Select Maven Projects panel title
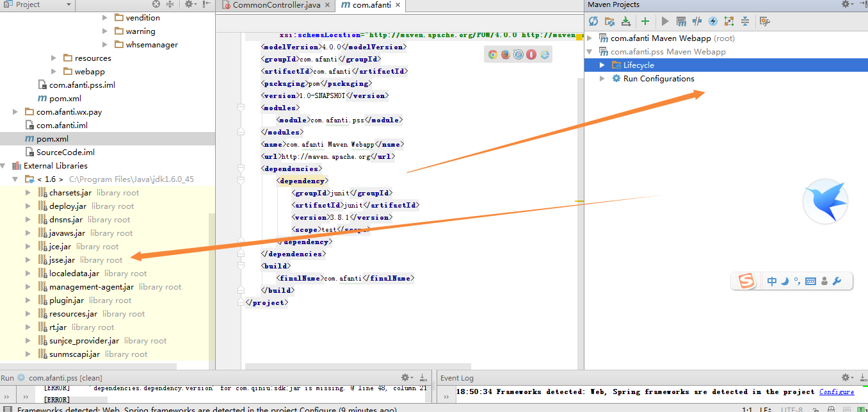Screen dimensions: 868x412 (613, 4)
